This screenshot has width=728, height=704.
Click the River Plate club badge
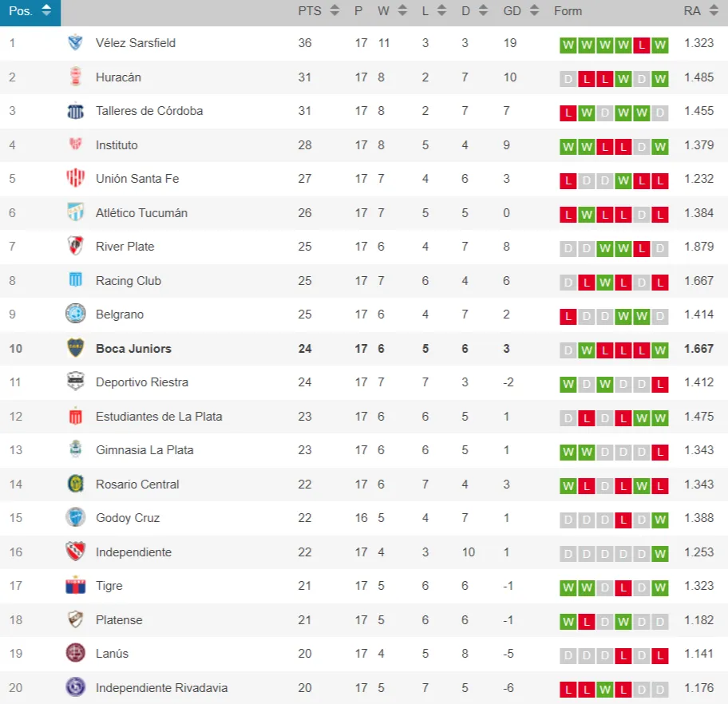point(75,247)
